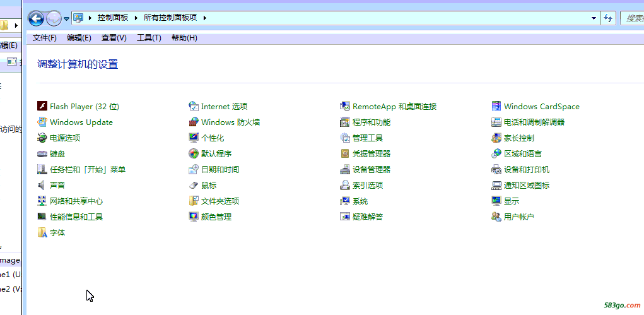Click the 管理工具 icon
The height and width of the screenshot is (315, 644).
[x=345, y=138]
